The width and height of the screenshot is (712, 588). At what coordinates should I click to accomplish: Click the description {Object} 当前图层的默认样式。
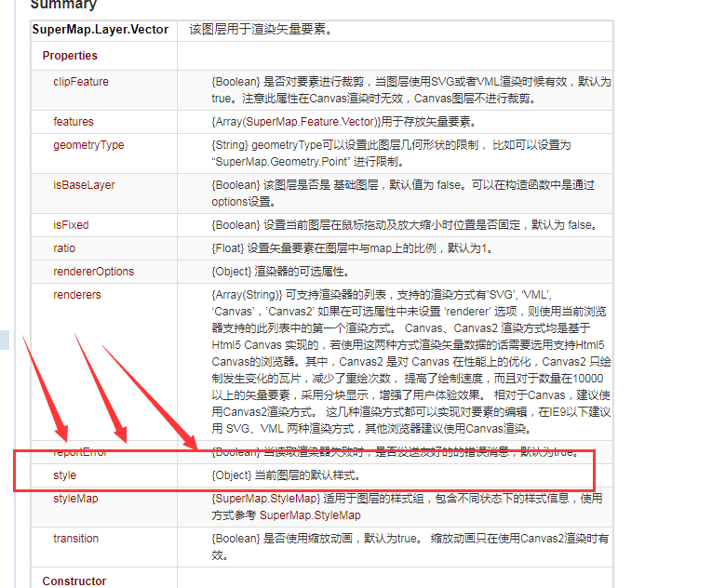click(287, 475)
